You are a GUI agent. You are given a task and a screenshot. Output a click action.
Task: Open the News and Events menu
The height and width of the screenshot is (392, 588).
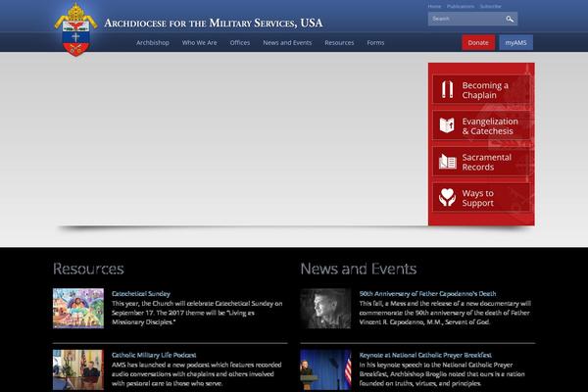point(287,43)
